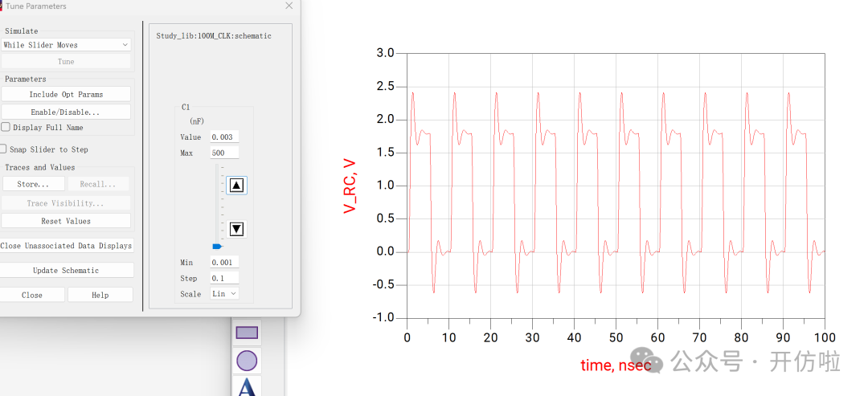Screen dimensions: 868x396
Task: Click the C1 Value input field
Action: pos(224,137)
